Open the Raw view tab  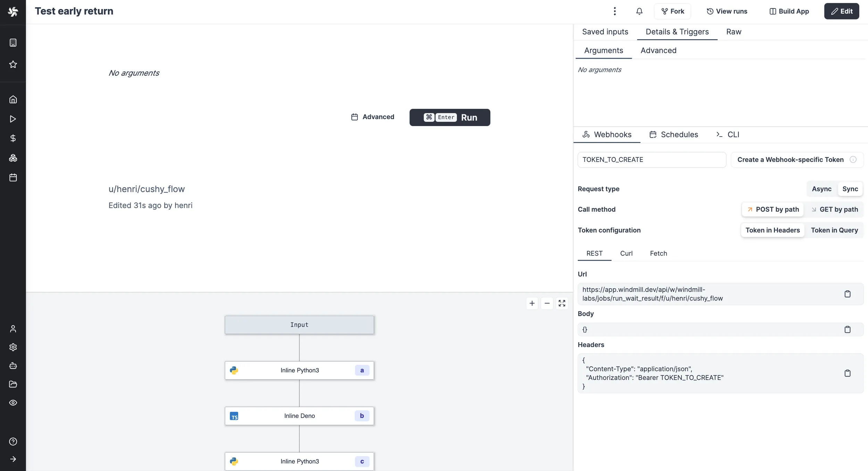[x=734, y=31]
